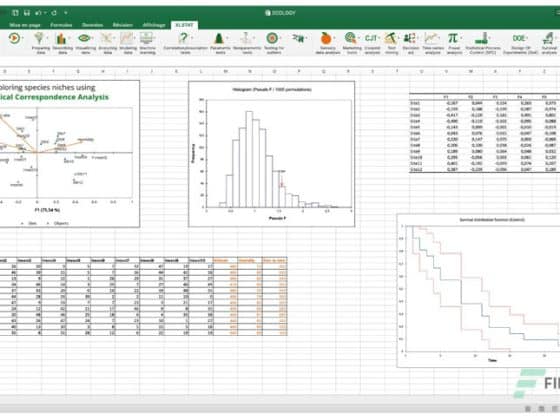Switch to Révision tab
The width and height of the screenshot is (560, 420).
point(122,25)
